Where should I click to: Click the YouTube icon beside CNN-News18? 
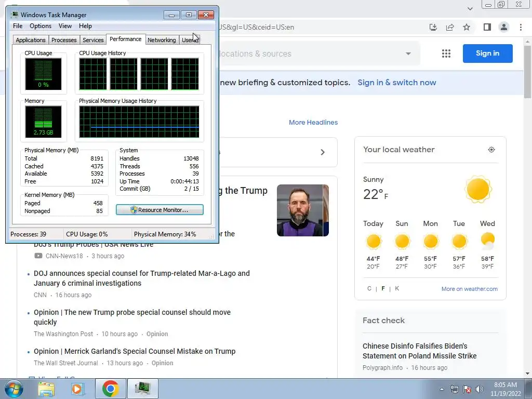coord(38,256)
